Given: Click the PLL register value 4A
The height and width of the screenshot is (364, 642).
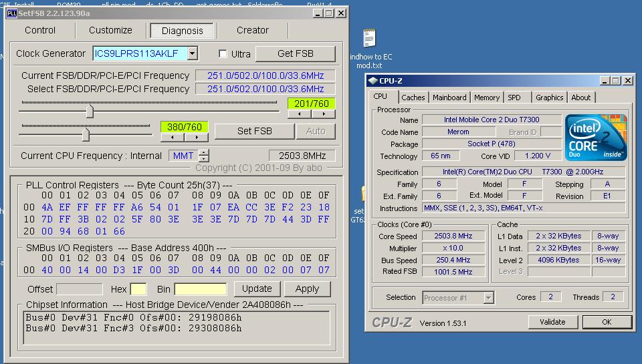Looking at the screenshot, I should 47,207.
